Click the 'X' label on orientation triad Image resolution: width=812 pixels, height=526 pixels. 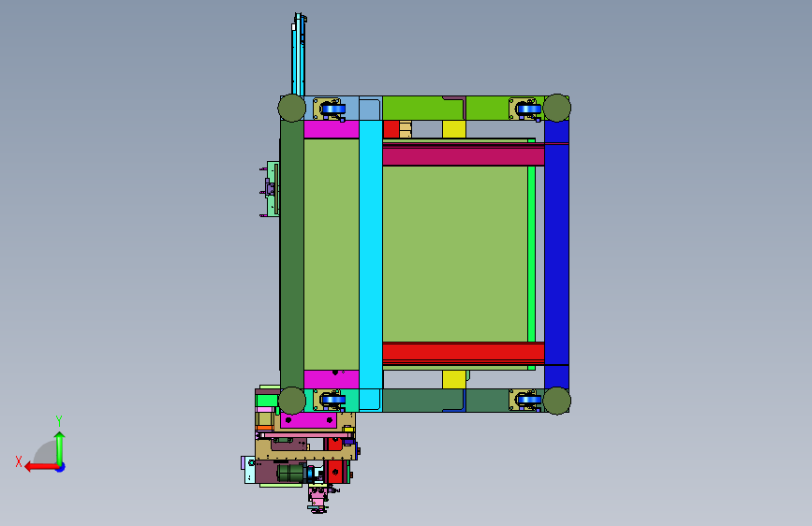point(19,461)
